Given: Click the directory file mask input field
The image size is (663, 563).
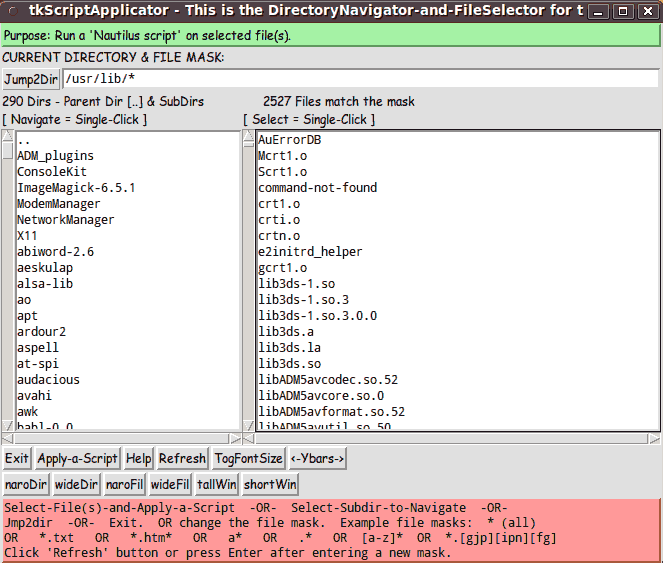Looking at the screenshot, I should [360, 80].
